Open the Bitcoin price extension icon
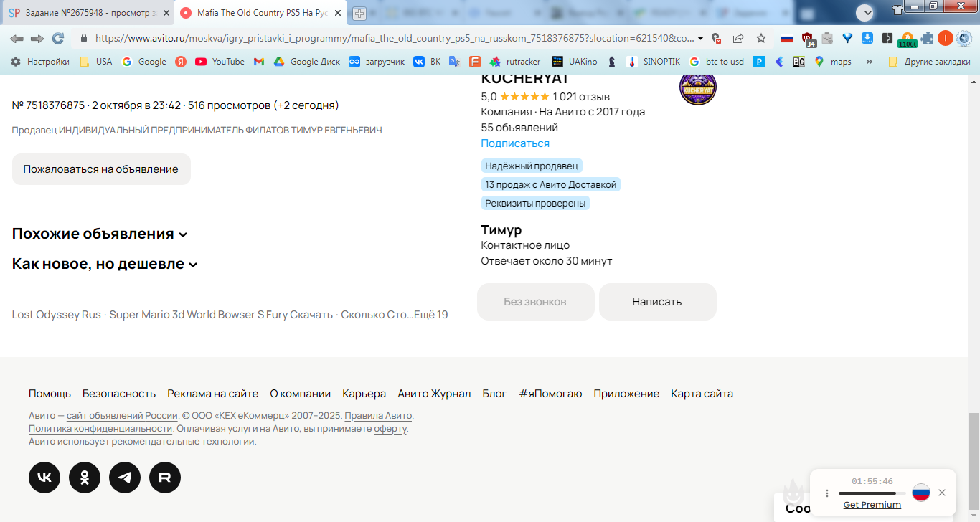The height and width of the screenshot is (522, 980). (907, 39)
